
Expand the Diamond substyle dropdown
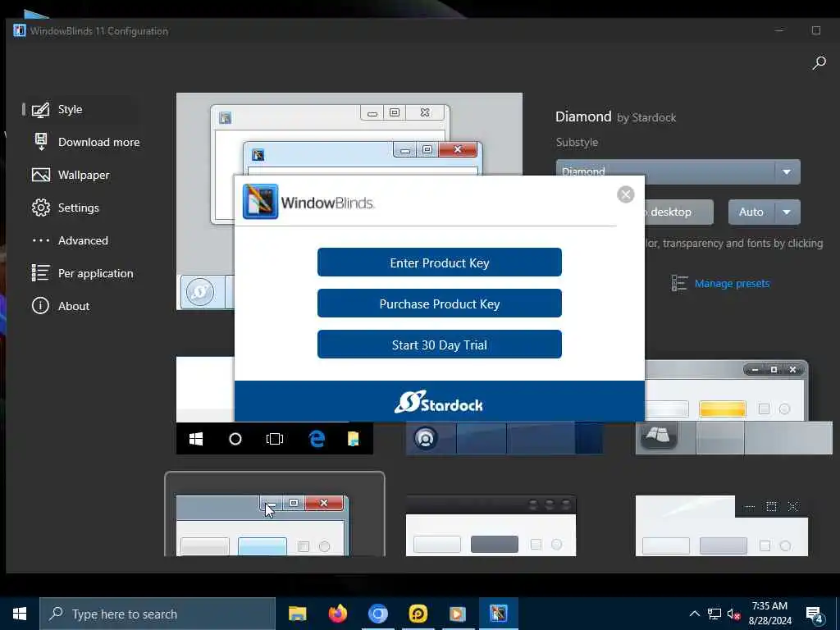pyautogui.click(x=787, y=172)
